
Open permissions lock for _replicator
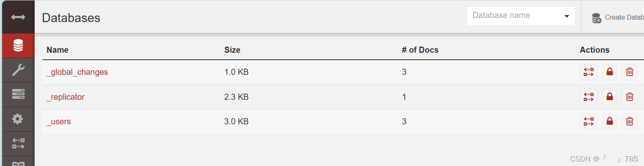[x=609, y=97]
